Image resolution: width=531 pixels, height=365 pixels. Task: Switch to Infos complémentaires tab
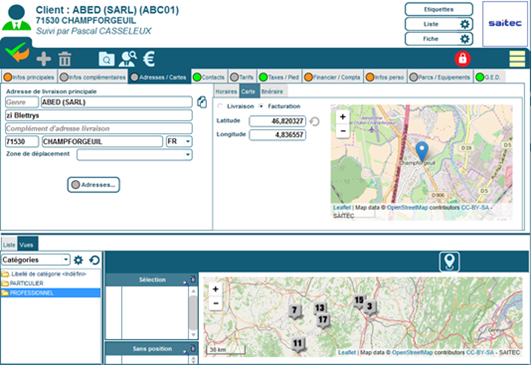(93, 77)
